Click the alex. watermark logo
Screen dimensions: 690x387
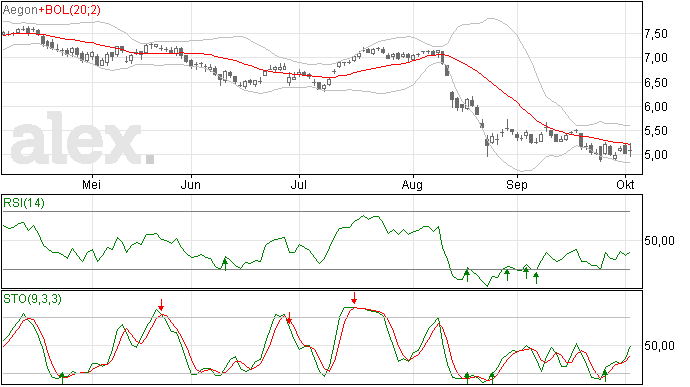(82, 139)
